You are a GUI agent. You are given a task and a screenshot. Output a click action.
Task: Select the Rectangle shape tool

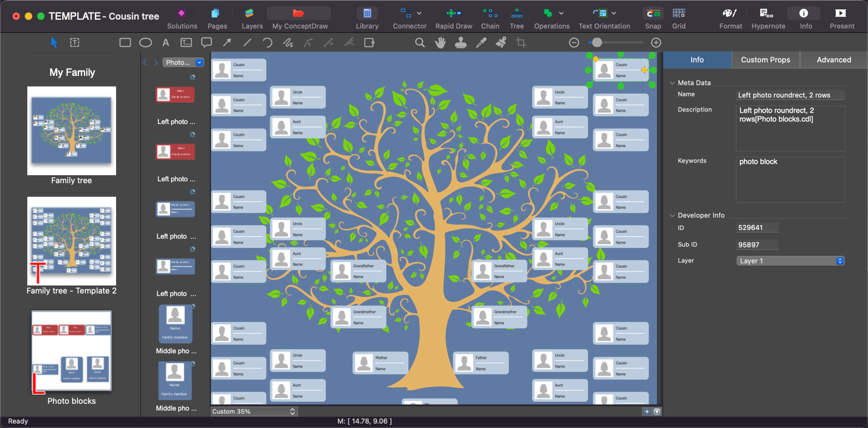125,43
